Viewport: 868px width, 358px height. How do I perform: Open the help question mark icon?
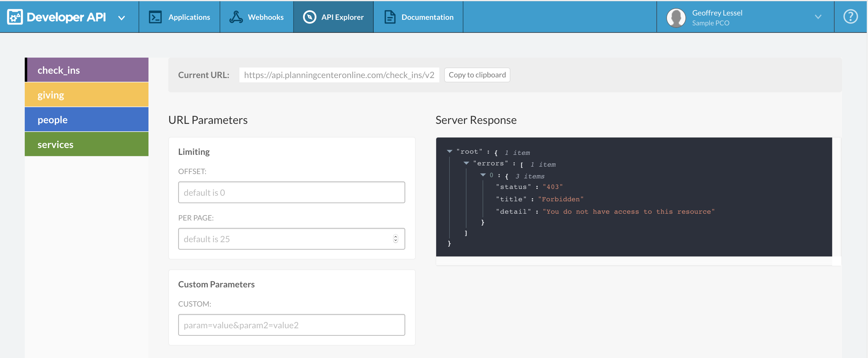[850, 16]
